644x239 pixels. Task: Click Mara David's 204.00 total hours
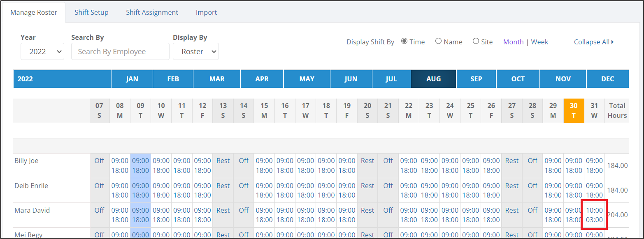pyautogui.click(x=618, y=215)
